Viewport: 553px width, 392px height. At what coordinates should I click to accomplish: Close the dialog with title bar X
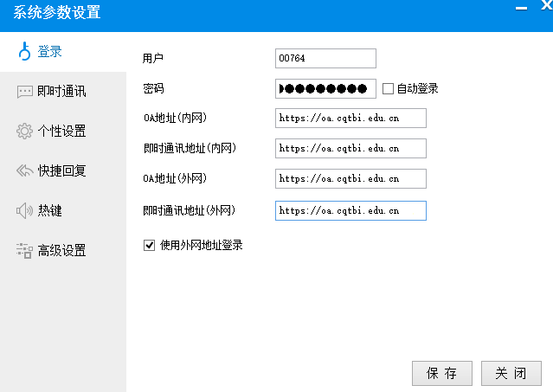pyautogui.click(x=545, y=7)
